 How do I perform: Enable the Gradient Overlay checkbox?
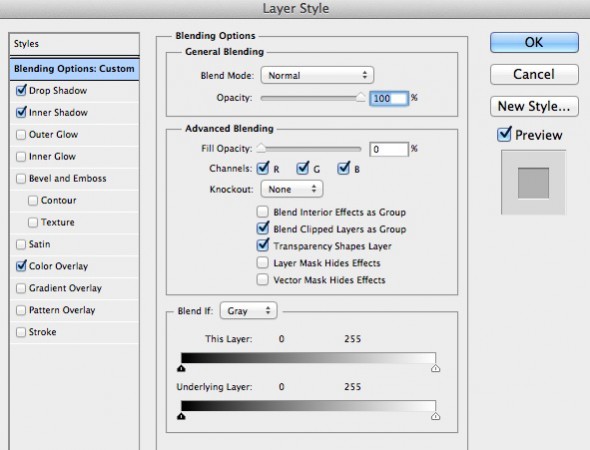tap(21, 288)
